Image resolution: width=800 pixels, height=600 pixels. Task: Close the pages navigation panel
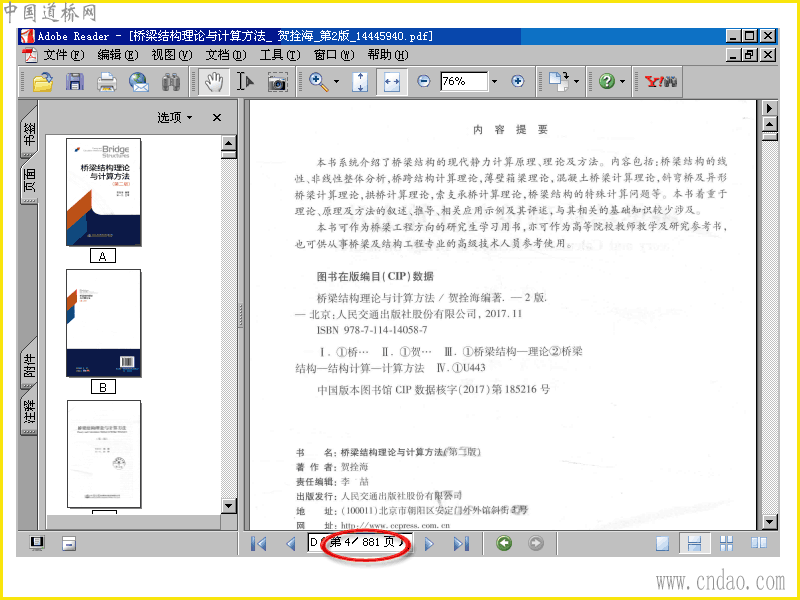tap(217, 118)
